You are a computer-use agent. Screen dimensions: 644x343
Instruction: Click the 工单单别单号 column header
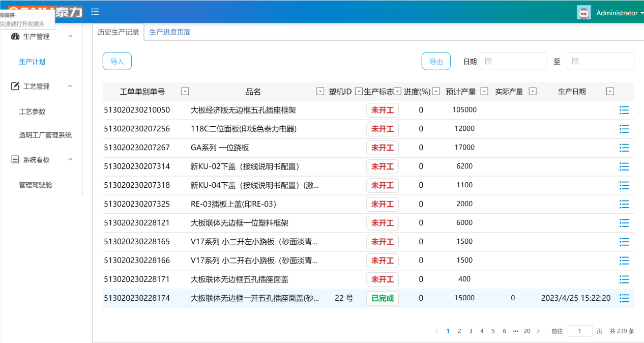click(142, 92)
